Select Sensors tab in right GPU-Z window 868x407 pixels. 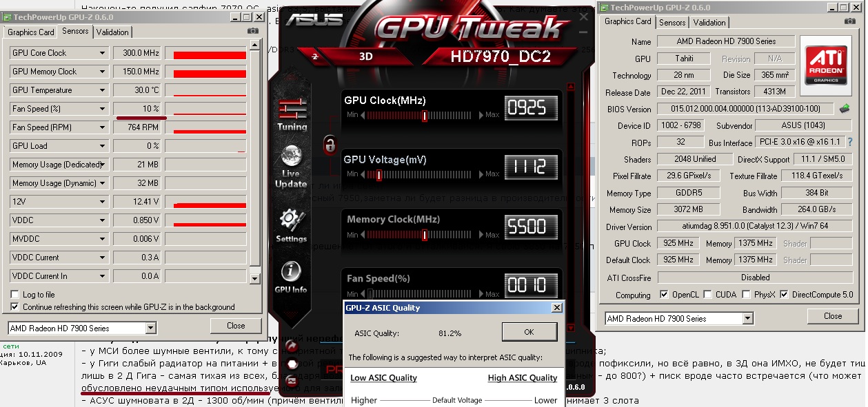point(672,23)
